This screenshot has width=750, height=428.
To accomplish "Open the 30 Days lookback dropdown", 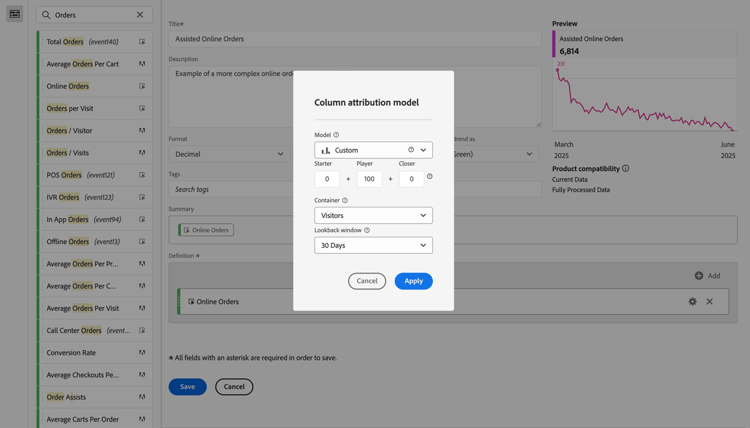I will (x=374, y=245).
